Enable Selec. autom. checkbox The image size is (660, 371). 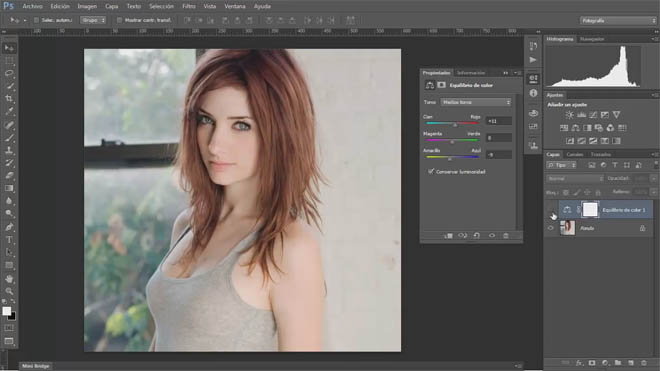pos(36,20)
